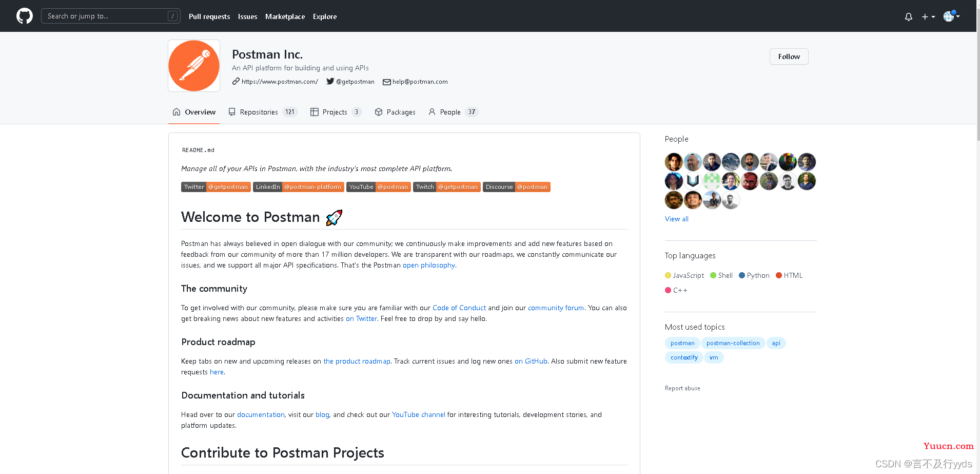Expand the plus create-new menu
980x474 pixels.
(928, 16)
